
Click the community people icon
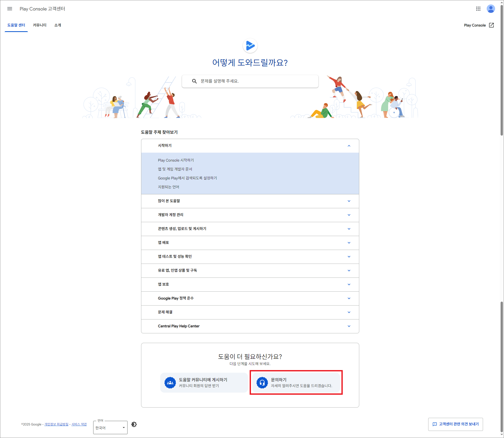170,382
